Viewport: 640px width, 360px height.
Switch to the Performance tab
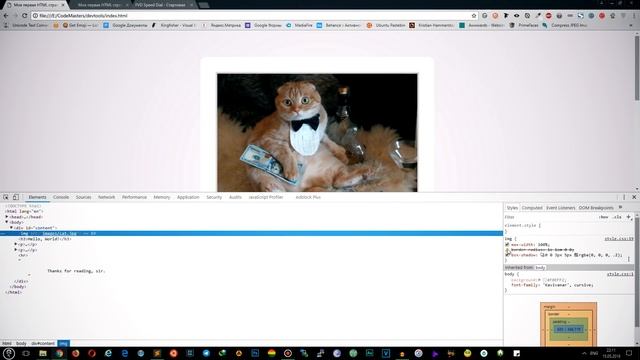(x=134, y=197)
